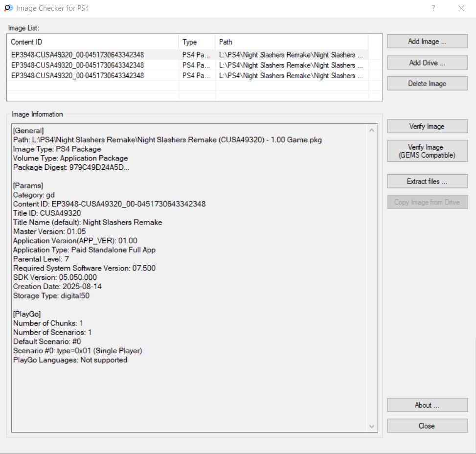Viewport: 476px width, 454px height.
Task: Open the About dialog
Action: pos(427,405)
